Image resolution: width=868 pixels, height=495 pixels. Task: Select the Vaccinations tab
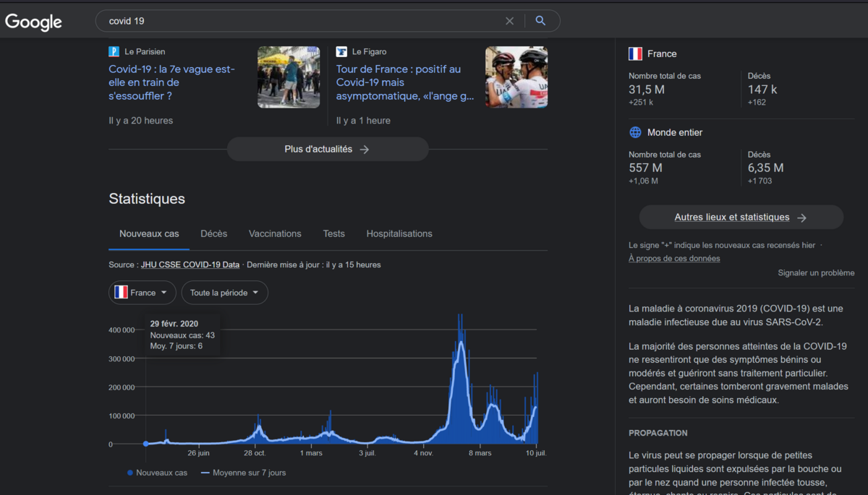pos(275,234)
